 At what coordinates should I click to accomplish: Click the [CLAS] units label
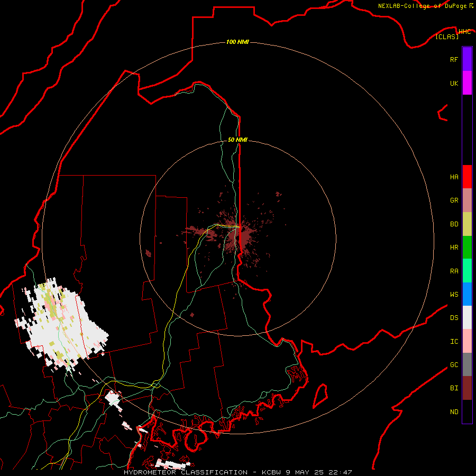point(447,36)
